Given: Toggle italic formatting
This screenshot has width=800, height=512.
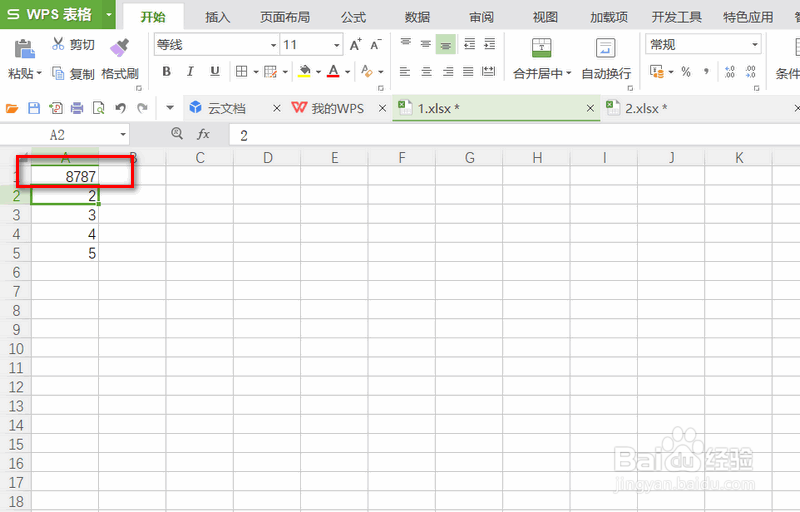Looking at the screenshot, I should 190,72.
